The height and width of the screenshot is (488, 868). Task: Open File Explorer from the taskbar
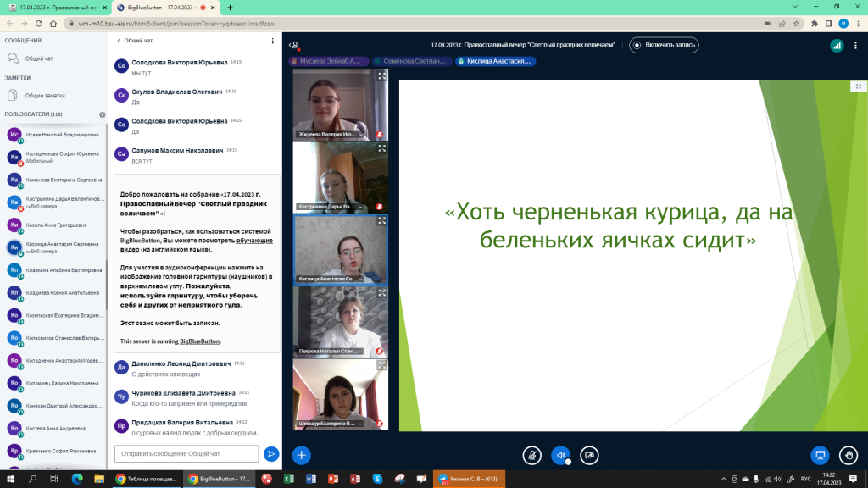coord(99,479)
